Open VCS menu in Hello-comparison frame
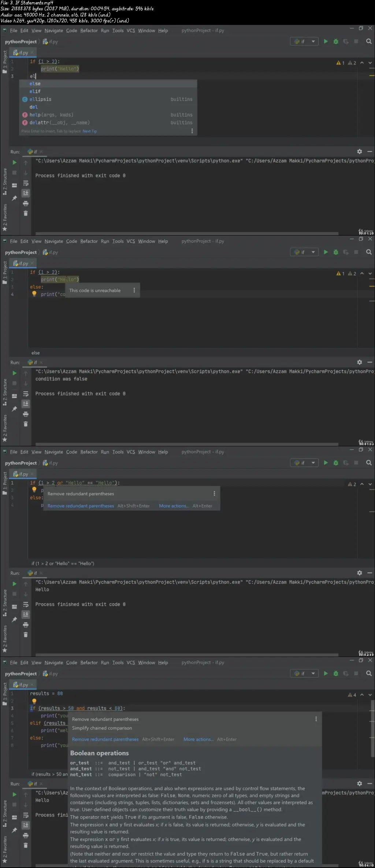Screen dimensions: 375x868 click(x=131, y=452)
